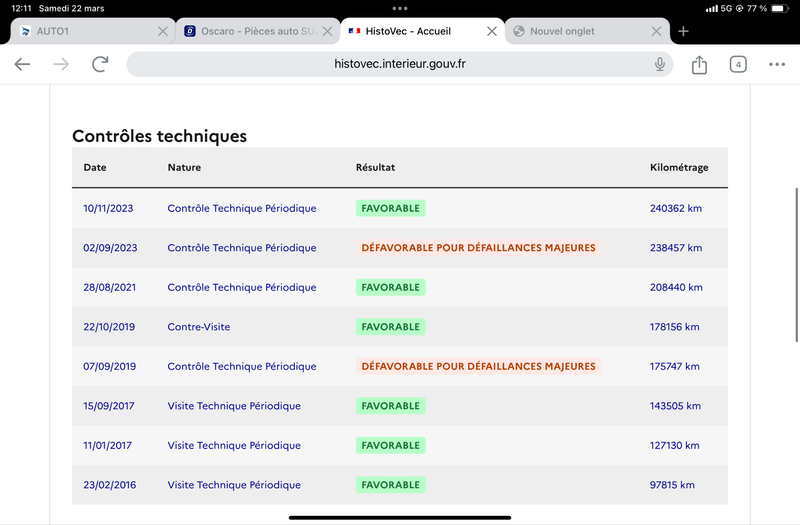Click Contre-Visite in the Nature column

click(198, 327)
